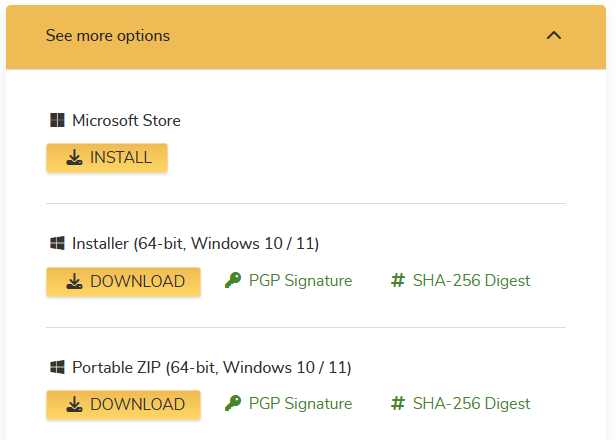Click the Microsoft Store logo icon

[57, 121]
